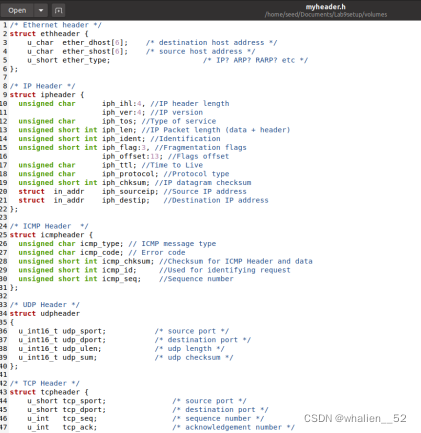Click the tcp_ack declaration

[62, 427]
